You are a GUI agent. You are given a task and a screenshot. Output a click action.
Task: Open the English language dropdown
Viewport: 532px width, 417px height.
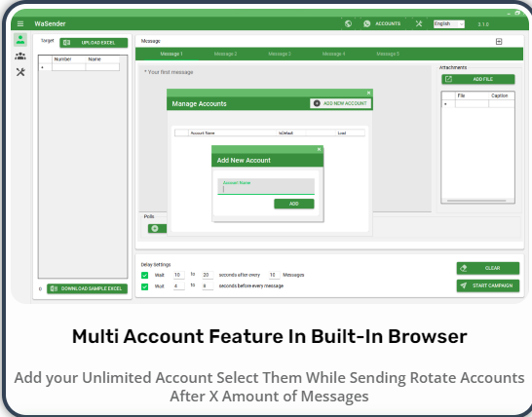click(449, 24)
